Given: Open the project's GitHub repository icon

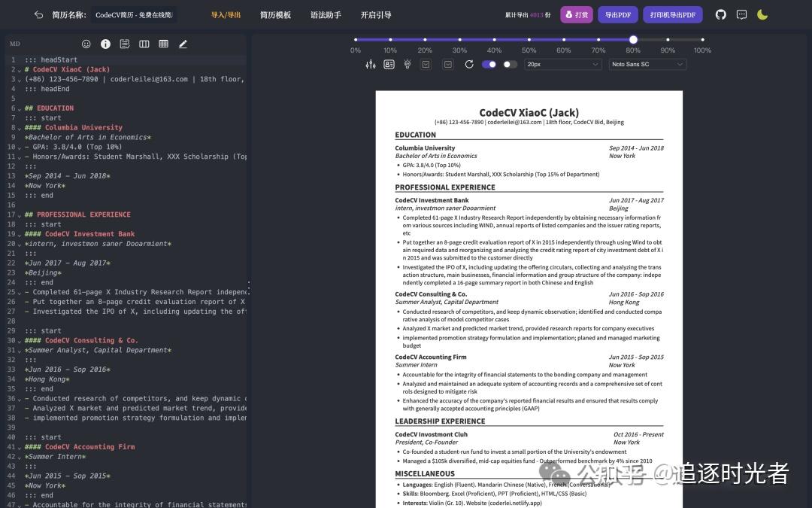Looking at the screenshot, I should (720, 14).
